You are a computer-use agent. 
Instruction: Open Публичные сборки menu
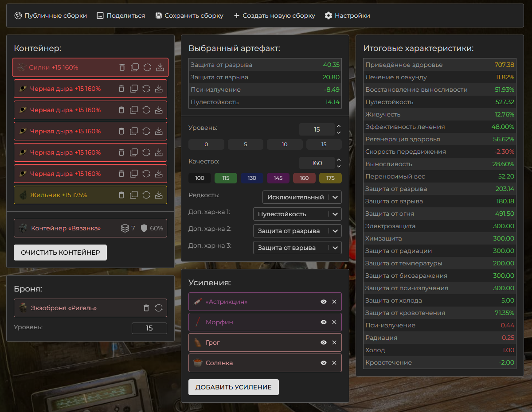click(x=51, y=16)
